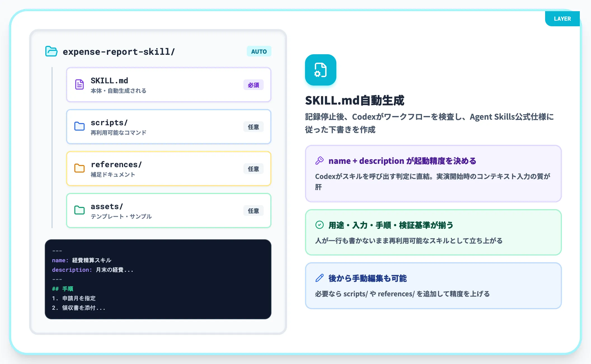The height and width of the screenshot is (364, 591).
Task: Click the code line 1. 申請月を指定
Action: coord(74,298)
